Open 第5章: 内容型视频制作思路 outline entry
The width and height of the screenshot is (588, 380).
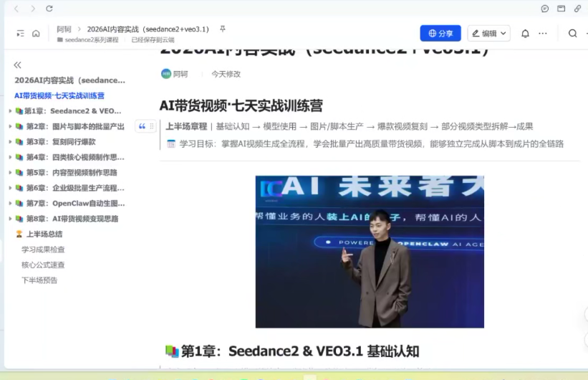click(72, 172)
